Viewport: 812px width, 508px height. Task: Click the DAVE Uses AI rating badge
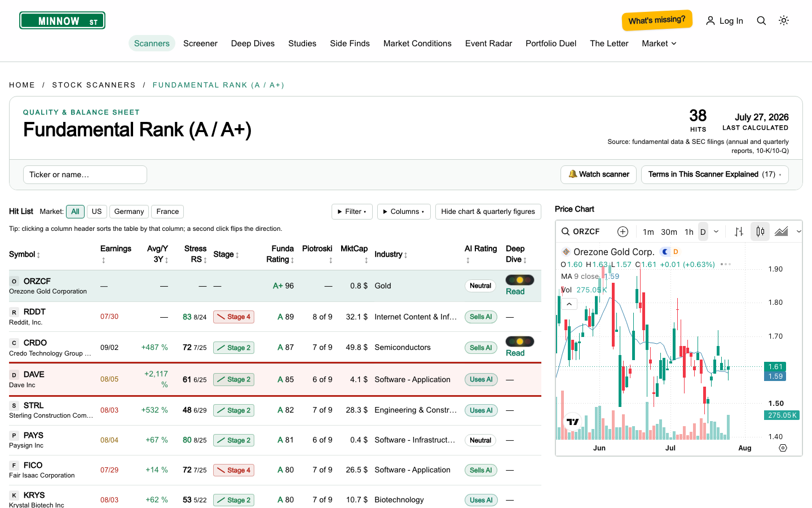tap(481, 379)
